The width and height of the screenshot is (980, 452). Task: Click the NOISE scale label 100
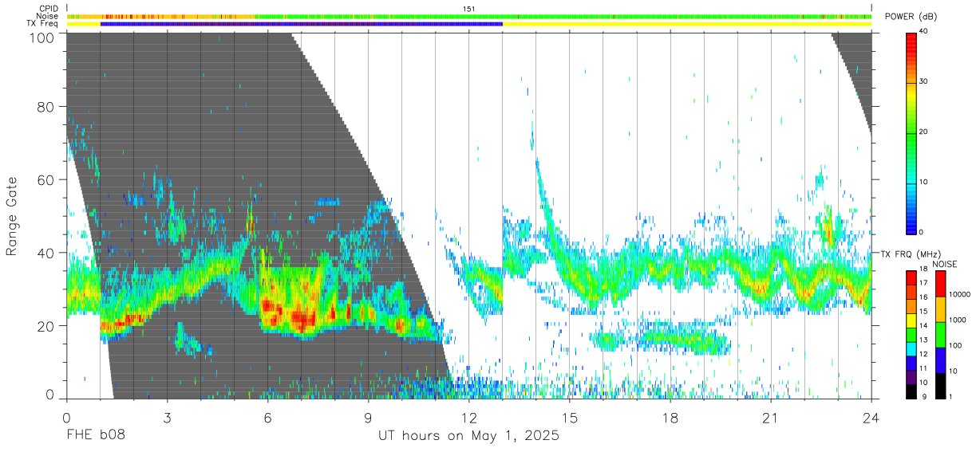click(x=955, y=345)
